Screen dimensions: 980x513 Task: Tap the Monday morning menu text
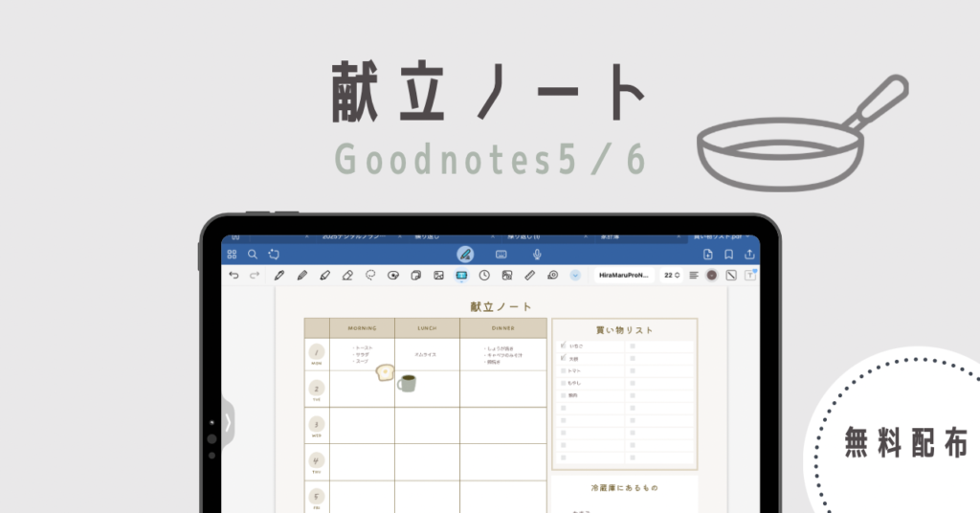pos(363,354)
